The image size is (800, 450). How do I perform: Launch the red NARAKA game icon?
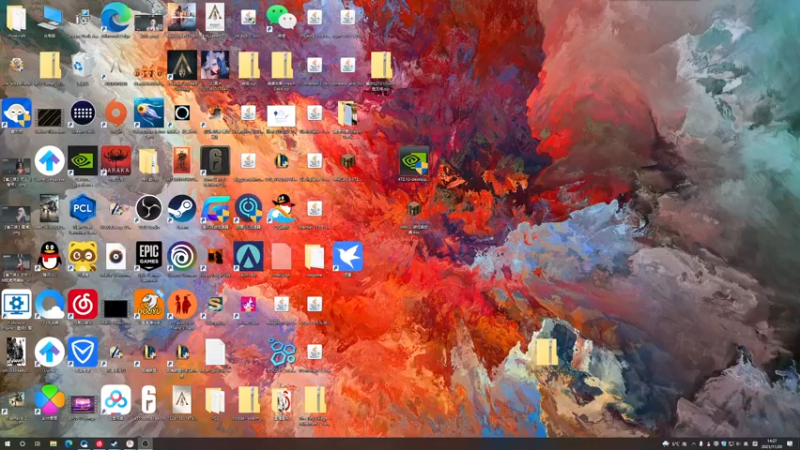(x=116, y=161)
